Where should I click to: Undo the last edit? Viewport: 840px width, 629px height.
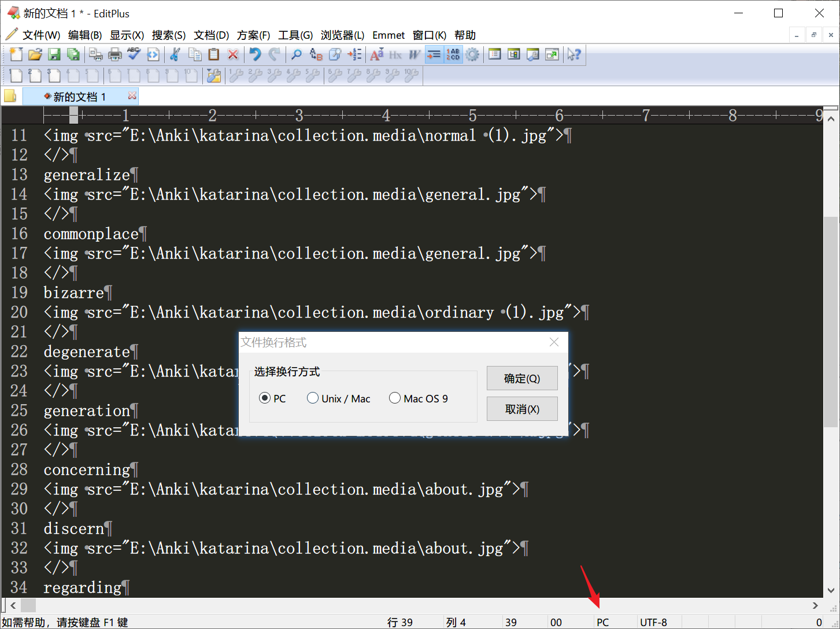tap(255, 54)
